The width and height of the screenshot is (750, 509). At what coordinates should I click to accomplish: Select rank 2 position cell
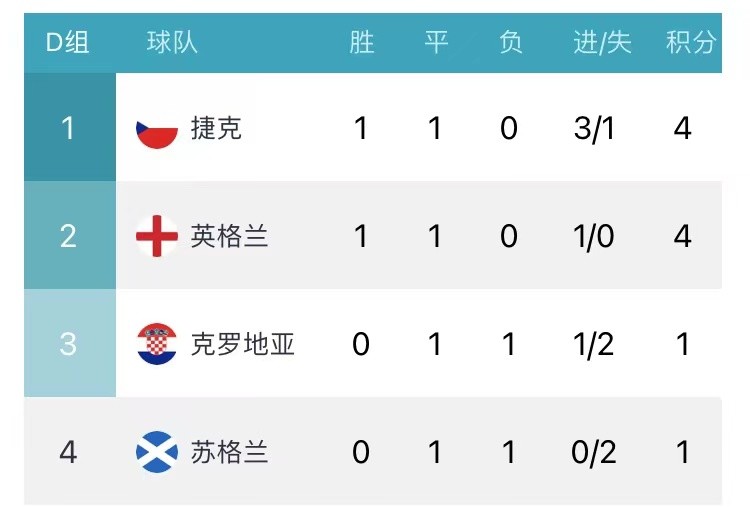[x=70, y=235]
